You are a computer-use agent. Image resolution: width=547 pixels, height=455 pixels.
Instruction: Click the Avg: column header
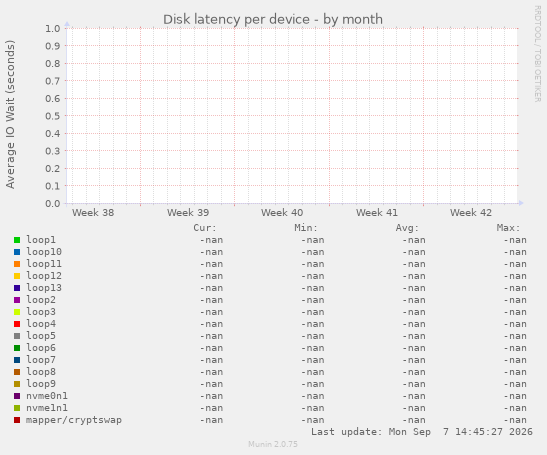point(407,228)
